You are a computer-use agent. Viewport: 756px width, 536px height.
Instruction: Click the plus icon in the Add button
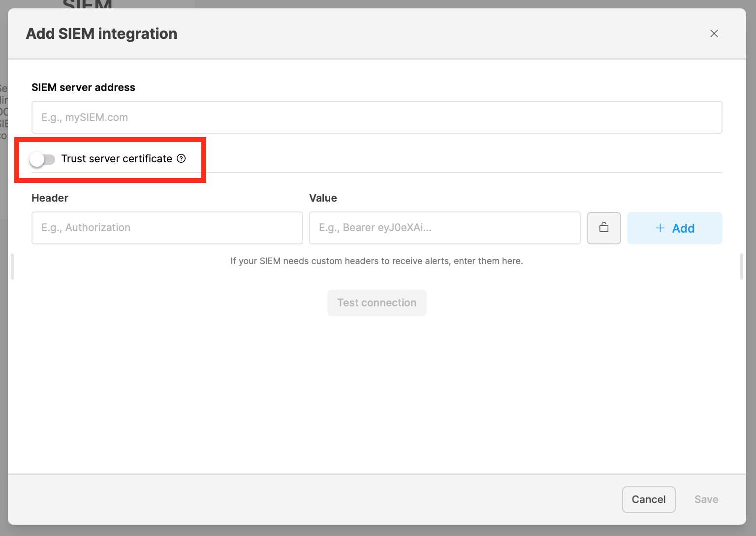[x=660, y=228]
